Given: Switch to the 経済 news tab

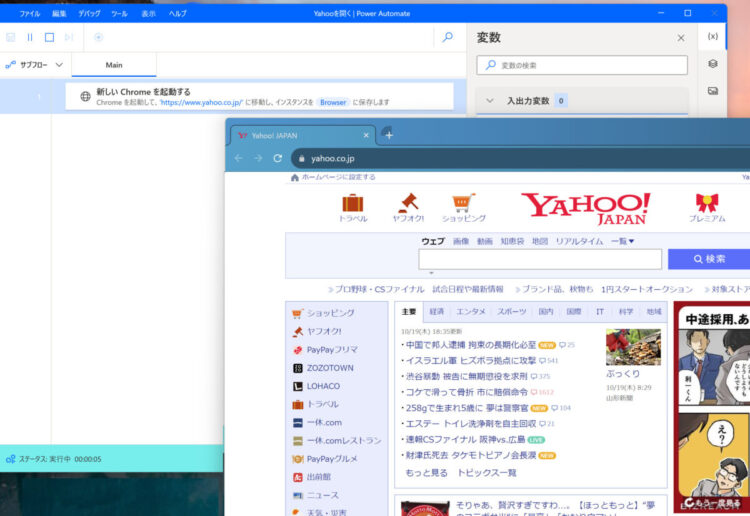Looking at the screenshot, I should pos(437,312).
